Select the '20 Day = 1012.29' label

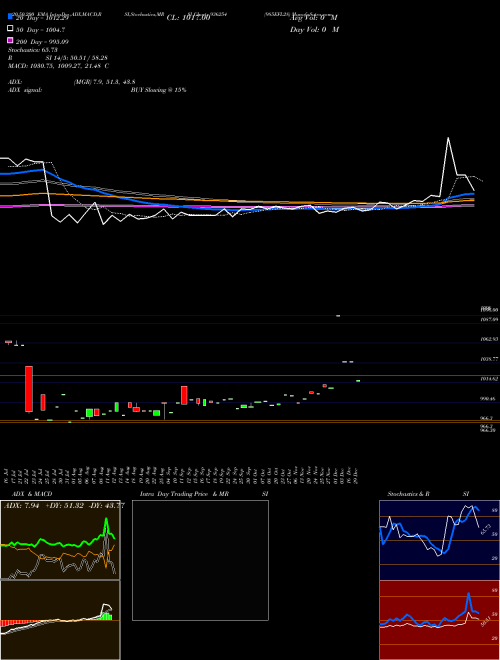[x=42, y=18]
